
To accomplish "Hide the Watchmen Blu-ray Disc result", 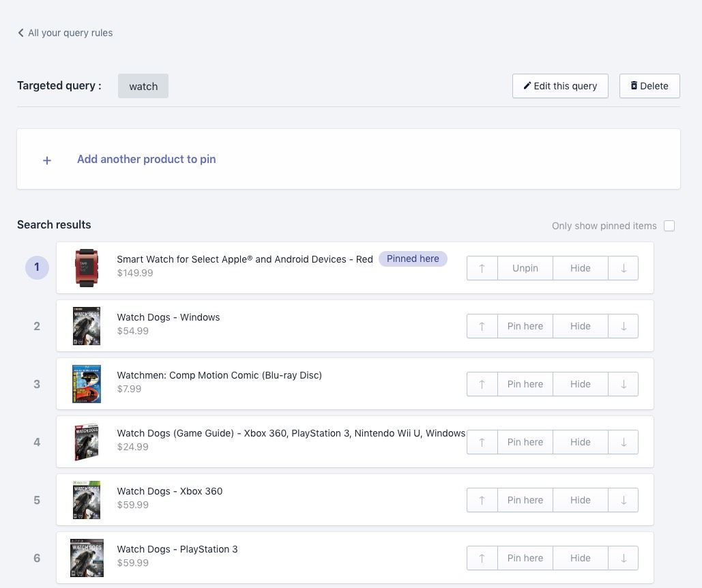I will coord(580,384).
